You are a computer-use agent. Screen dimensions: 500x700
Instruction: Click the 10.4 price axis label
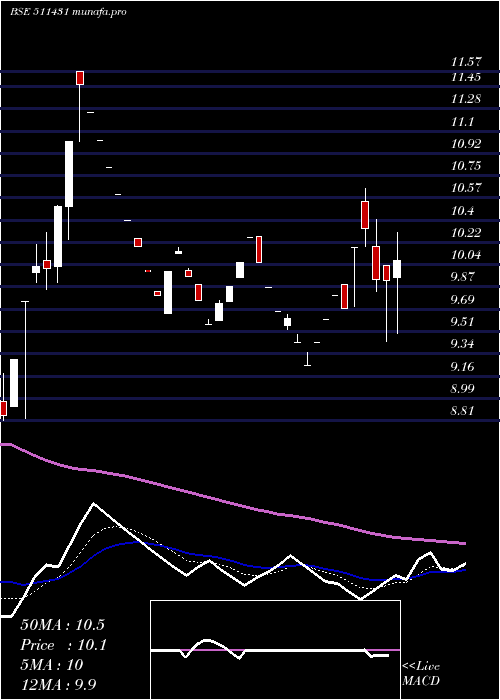(462, 210)
